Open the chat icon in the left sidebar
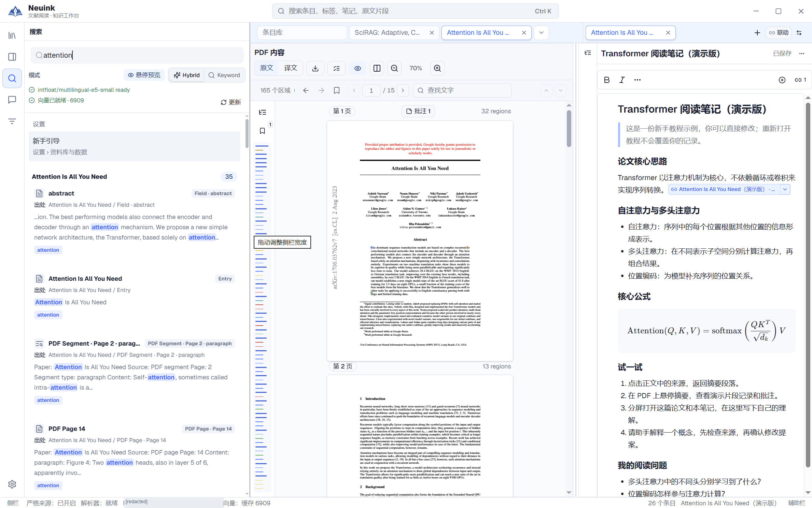Viewport: 812px width, 508px height. (12, 100)
